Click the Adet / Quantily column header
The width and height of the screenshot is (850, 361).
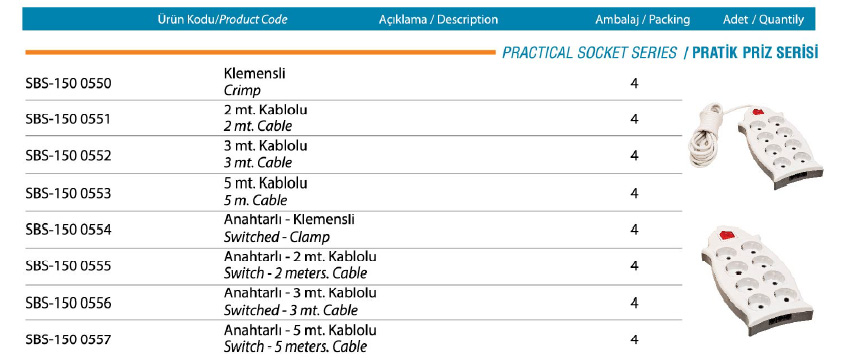point(763,20)
